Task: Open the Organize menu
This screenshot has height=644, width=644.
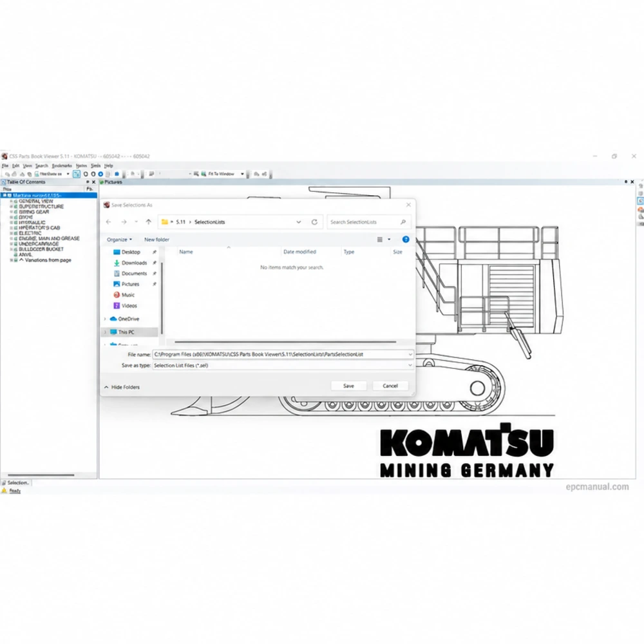Action: click(119, 240)
